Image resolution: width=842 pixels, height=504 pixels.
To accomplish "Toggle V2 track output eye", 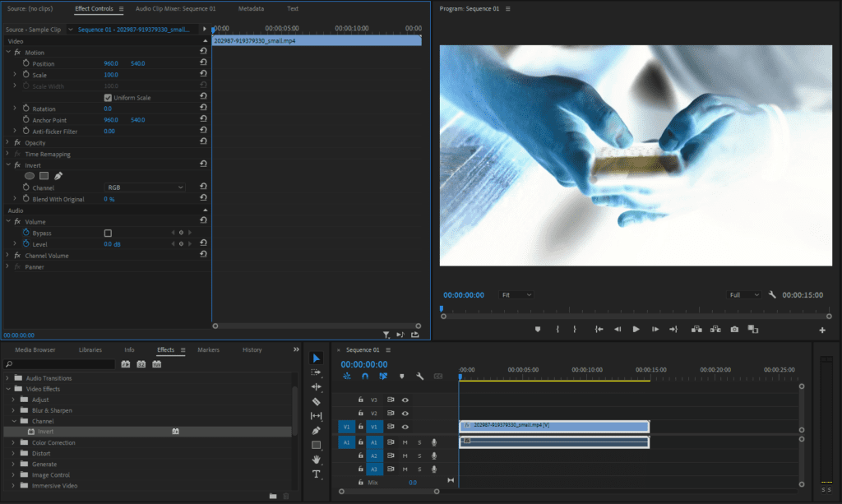I will pos(405,414).
